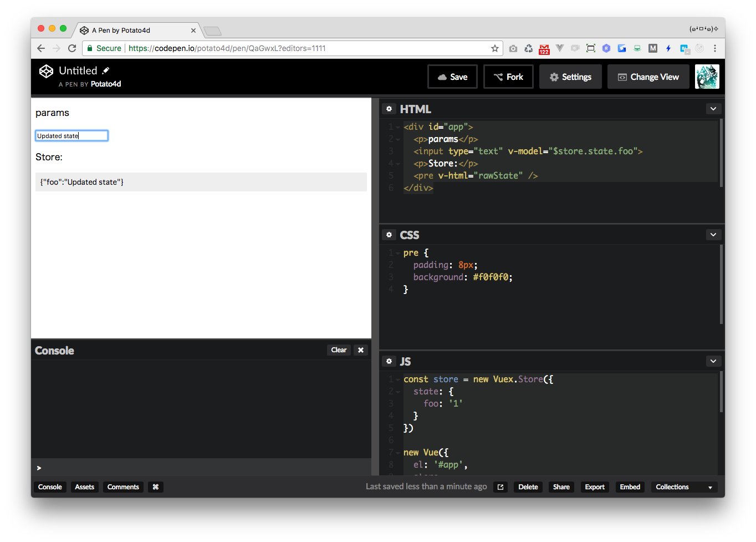The height and width of the screenshot is (542, 756).
Task: Click the pencil icon to rename Untitled pen
Action: click(106, 70)
